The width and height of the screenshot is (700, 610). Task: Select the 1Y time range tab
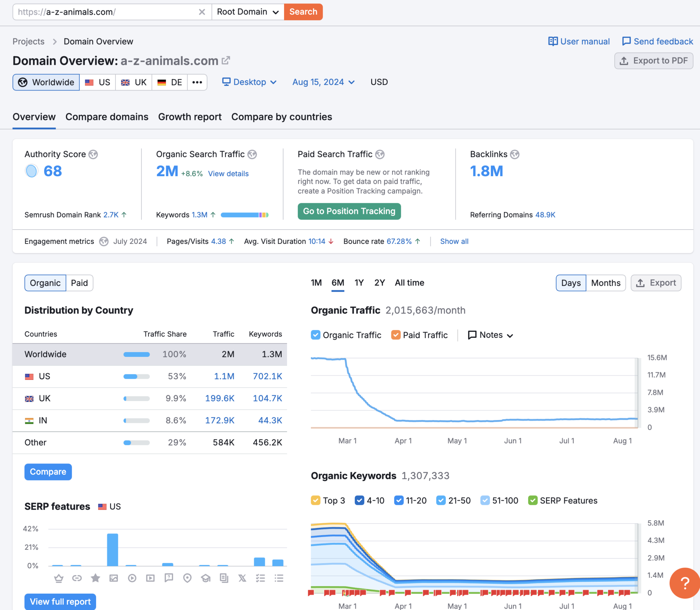(x=359, y=283)
